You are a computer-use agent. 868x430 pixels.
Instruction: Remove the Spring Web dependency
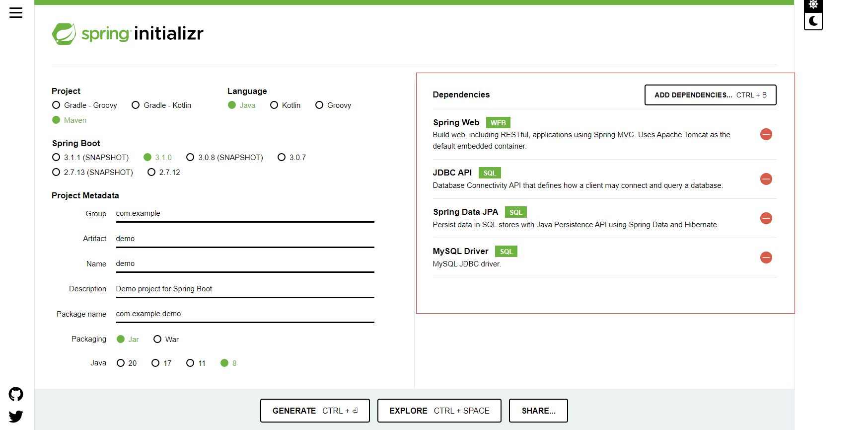coord(766,134)
